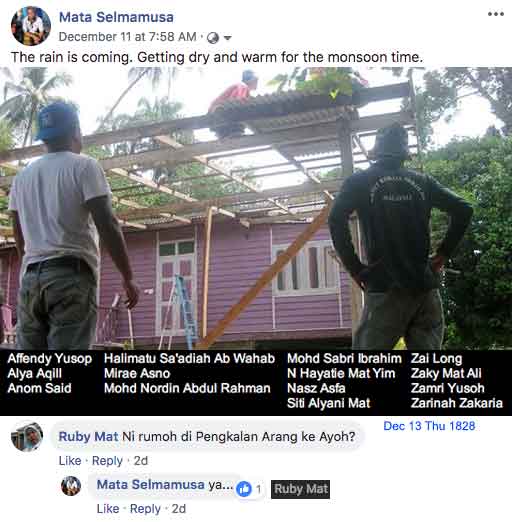Click the globe public privacy icon
The image size is (512, 522).
coord(213,38)
